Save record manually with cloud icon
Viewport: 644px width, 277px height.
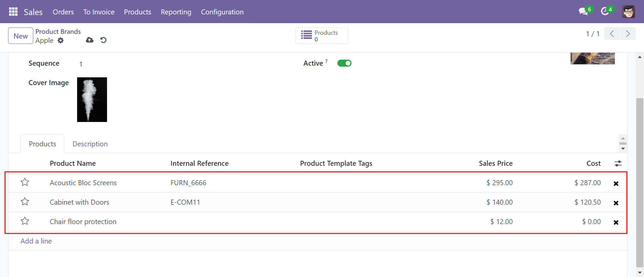point(90,40)
